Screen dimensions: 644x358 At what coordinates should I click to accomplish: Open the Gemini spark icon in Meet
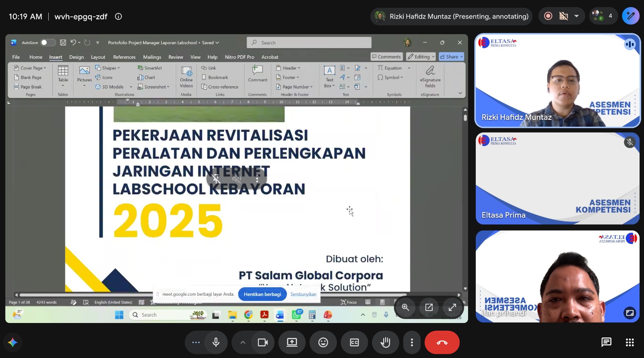tap(12, 342)
